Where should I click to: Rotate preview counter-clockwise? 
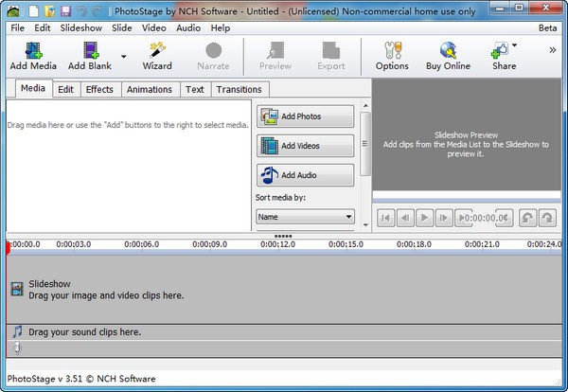coord(527,218)
